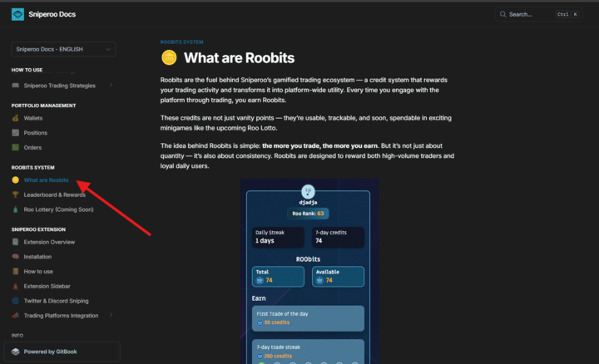Screen dimensions: 599x364
Task: Click the HOW TO USE section header
Action: tap(27, 70)
